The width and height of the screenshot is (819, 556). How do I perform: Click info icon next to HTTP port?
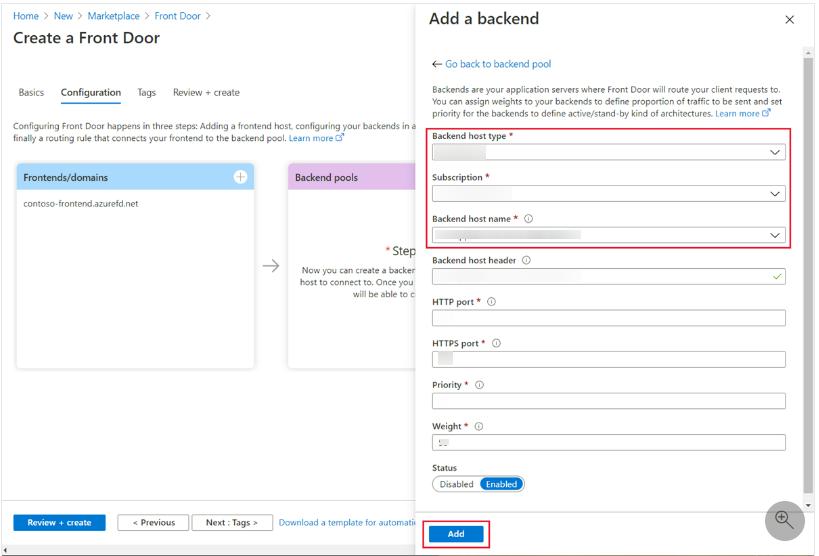pos(491,302)
